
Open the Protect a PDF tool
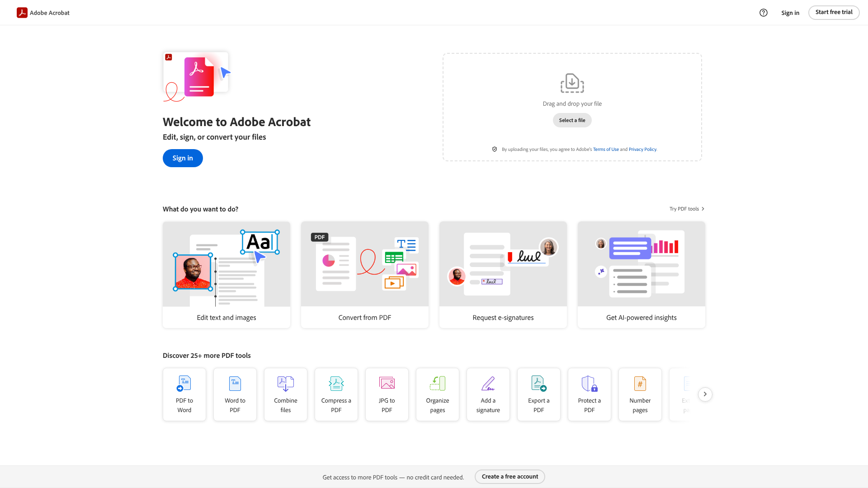coord(590,394)
